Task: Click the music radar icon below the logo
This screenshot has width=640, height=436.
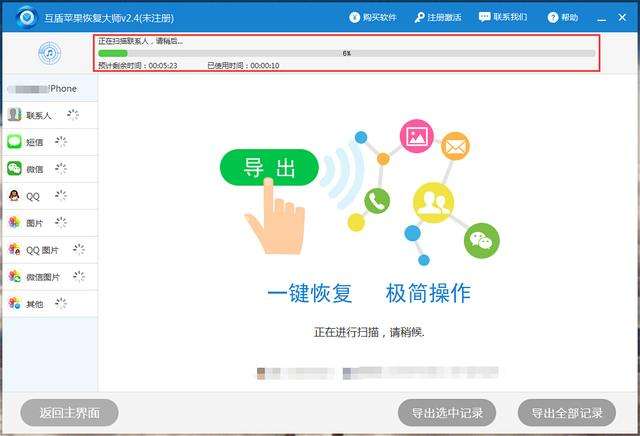Action: (x=50, y=53)
